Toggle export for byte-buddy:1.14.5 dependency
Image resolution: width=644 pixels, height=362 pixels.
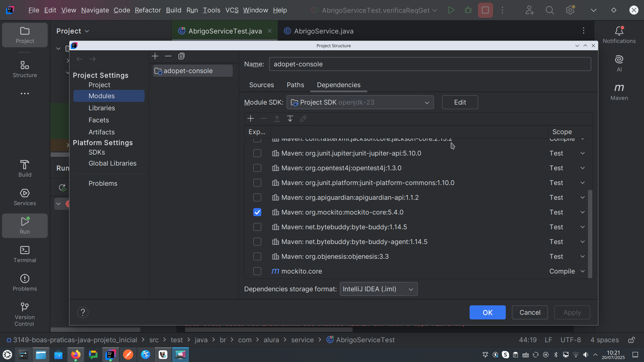tap(257, 227)
